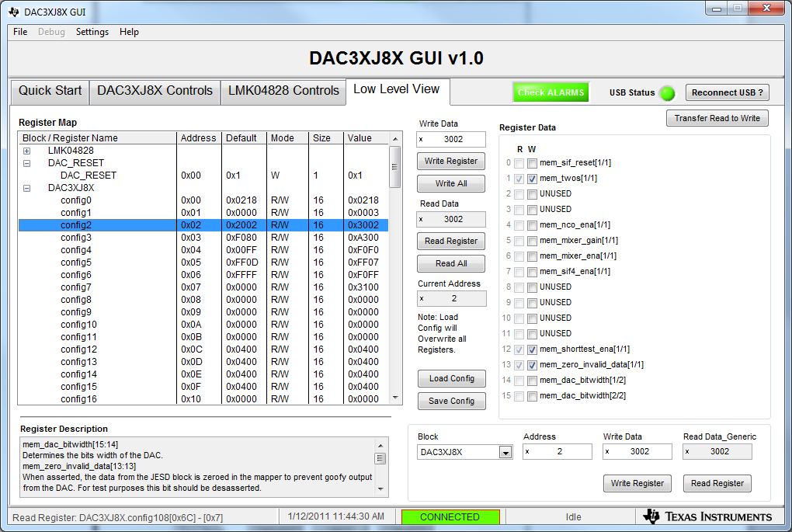Select the config3 register row
The height and width of the screenshot is (532, 792).
click(x=203, y=238)
